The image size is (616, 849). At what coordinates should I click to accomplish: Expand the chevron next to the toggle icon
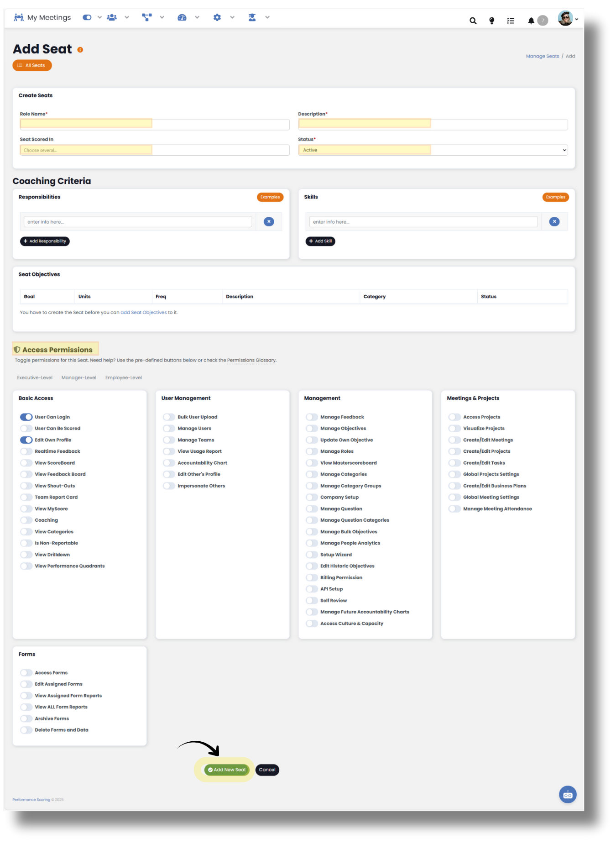pyautogui.click(x=99, y=17)
